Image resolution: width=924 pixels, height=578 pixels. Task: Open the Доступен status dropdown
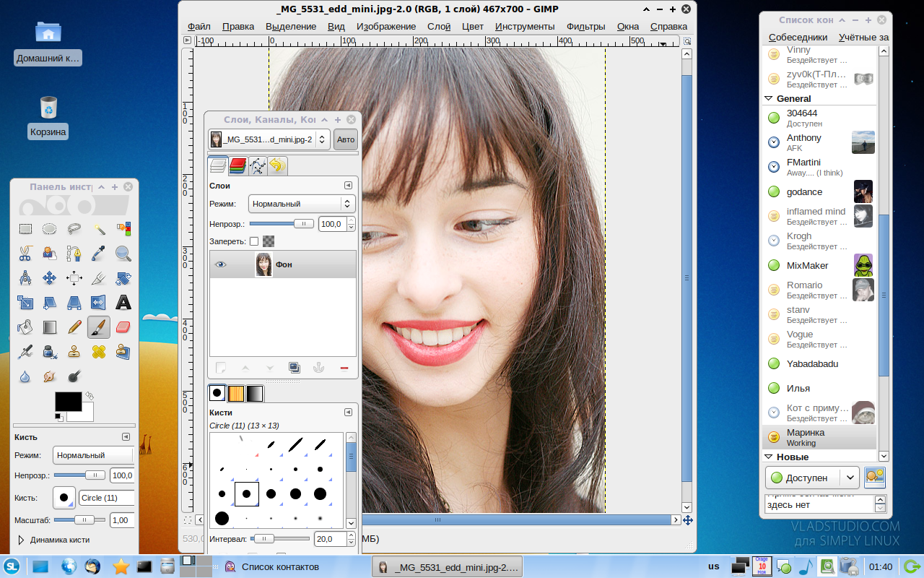tap(812, 478)
